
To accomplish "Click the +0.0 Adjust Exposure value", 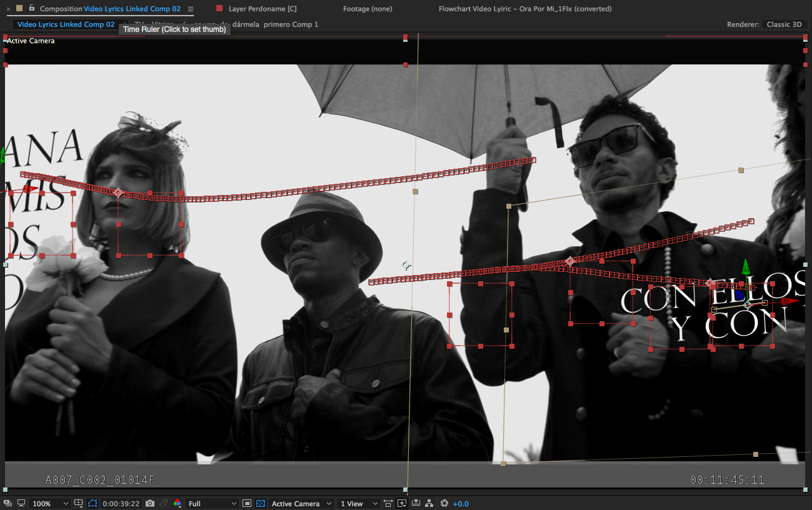I will 461,504.
